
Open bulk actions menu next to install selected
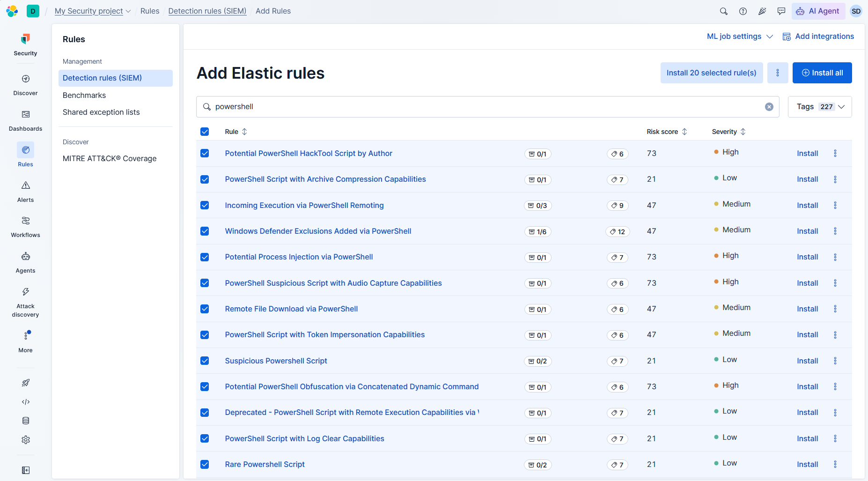coord(778,73)
